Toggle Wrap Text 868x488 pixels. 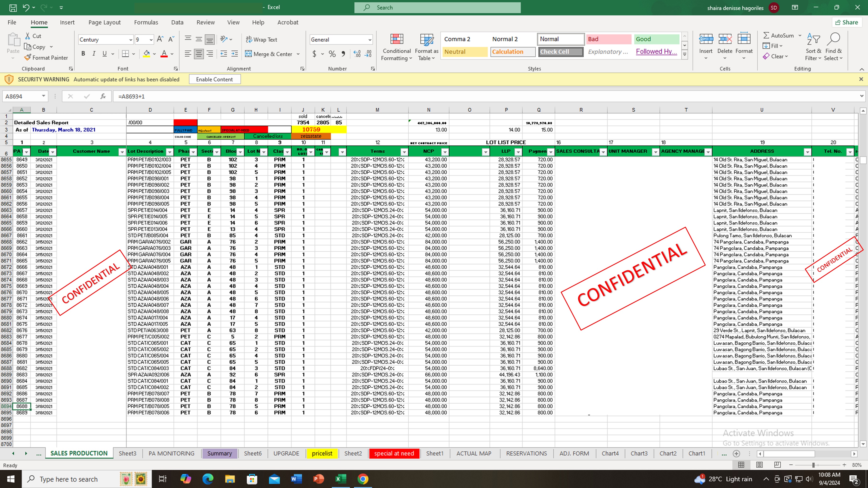262,39
